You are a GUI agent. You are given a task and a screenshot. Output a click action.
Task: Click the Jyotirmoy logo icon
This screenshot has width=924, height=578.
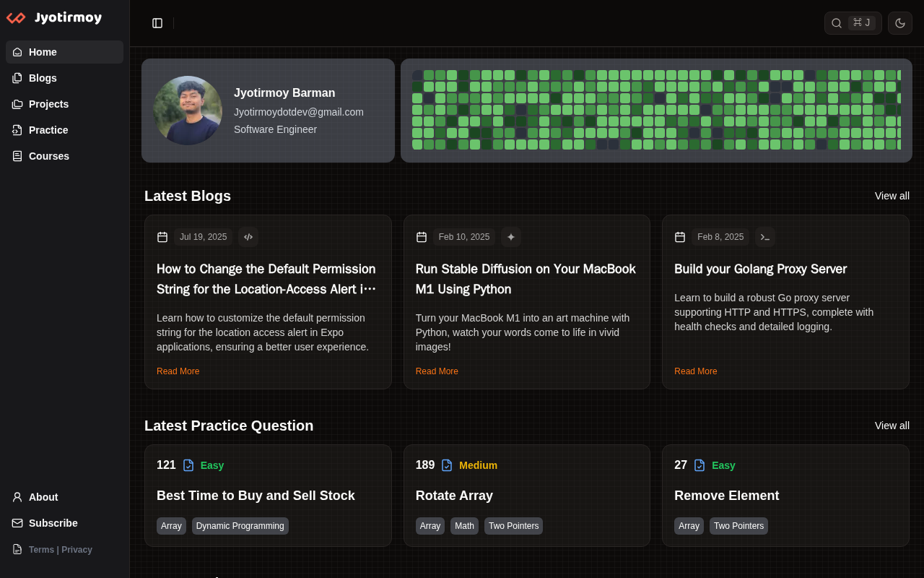[x=16, y=18]
